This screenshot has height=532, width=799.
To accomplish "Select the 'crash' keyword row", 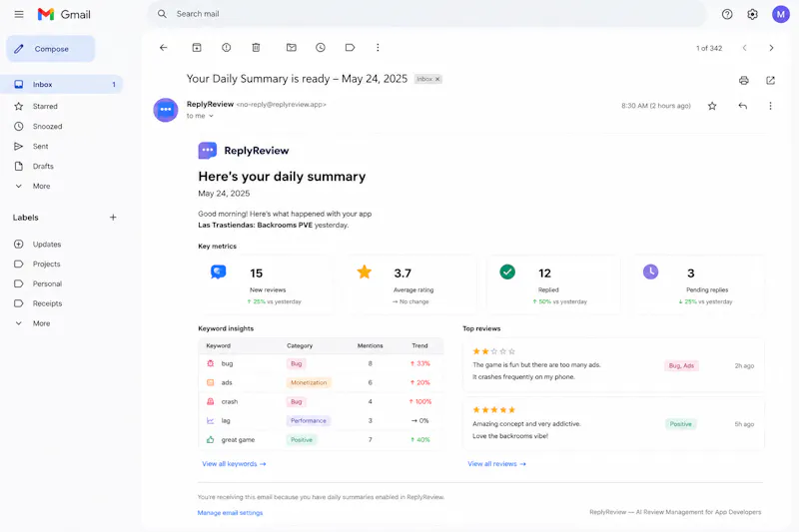I will tap(321, 401).
